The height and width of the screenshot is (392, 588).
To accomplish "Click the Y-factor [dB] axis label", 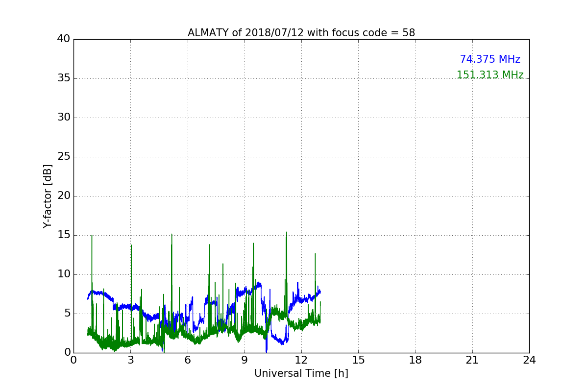I will [x=48, y=196].
